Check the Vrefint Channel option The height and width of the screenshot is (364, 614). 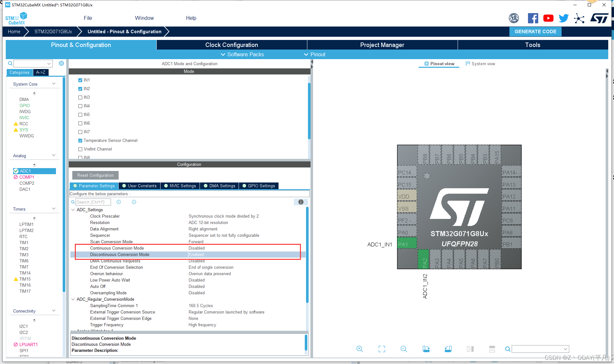pos(80,149)
